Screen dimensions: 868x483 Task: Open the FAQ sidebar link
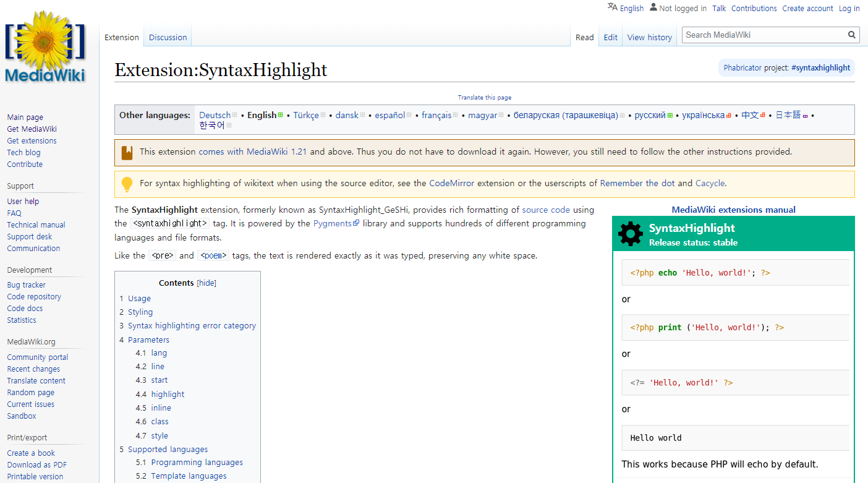point(14,213)
